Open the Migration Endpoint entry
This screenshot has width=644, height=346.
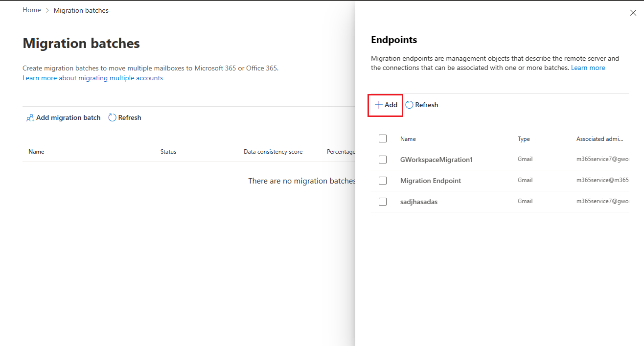click(x=430, y=180)
